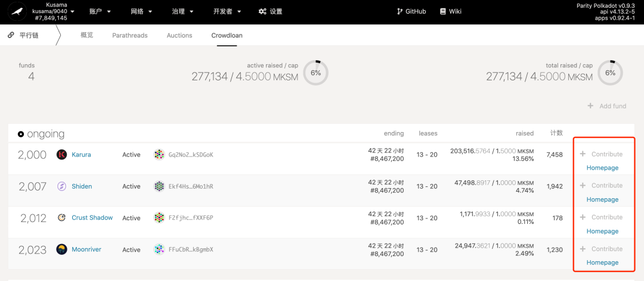Expand the 开发者 menu
The width and height of the screenshot is (644, 281).
click(x=228, y=11)
